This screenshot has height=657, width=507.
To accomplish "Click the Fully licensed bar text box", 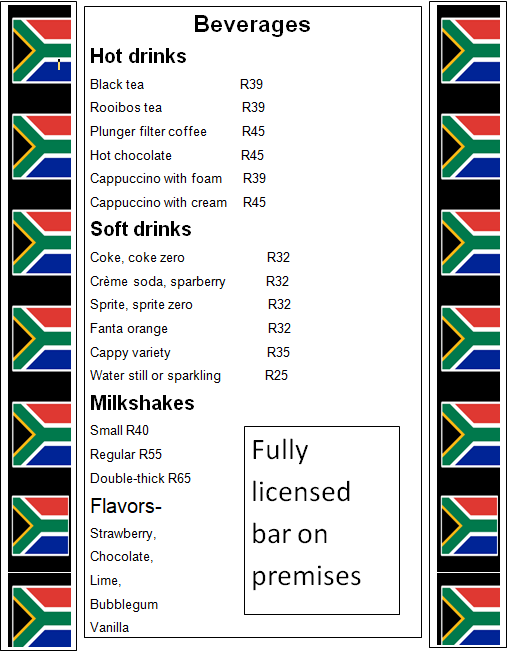I will (322, 520).
